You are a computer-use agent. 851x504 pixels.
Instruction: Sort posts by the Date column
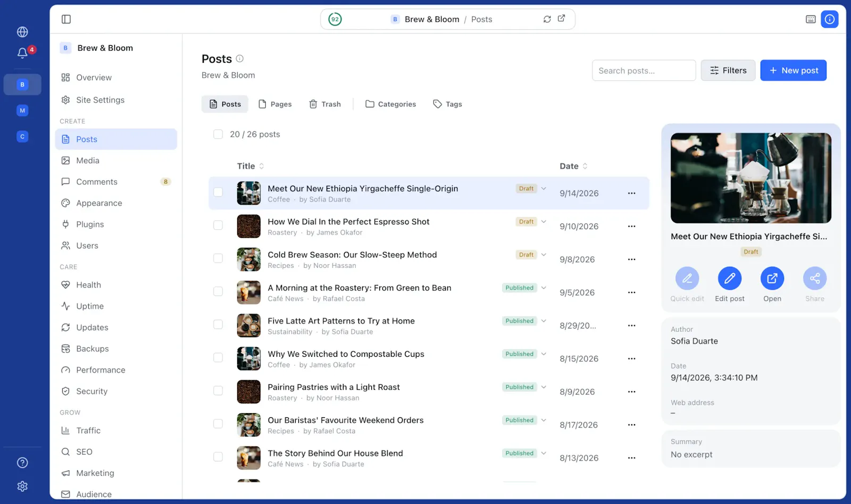click(x=573, y=166)
